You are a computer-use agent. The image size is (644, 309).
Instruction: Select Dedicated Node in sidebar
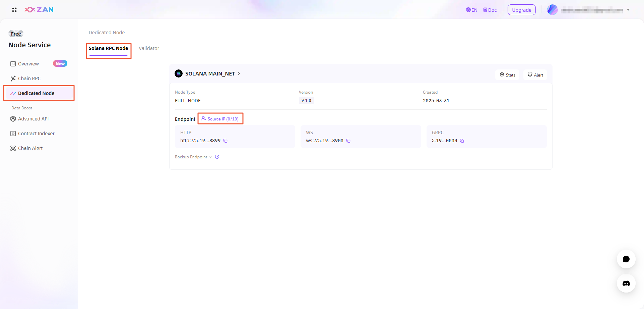[39, 93]
